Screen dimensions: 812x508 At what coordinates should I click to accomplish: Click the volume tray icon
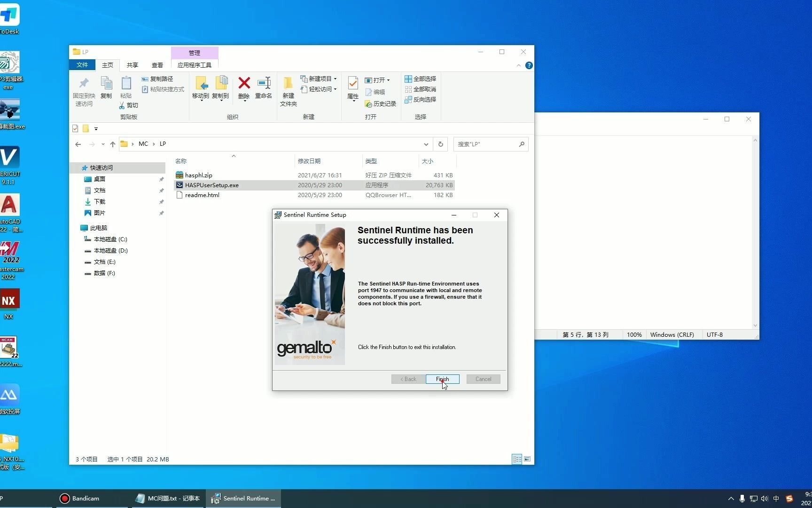pyautogui.click(x=765, y=499)
